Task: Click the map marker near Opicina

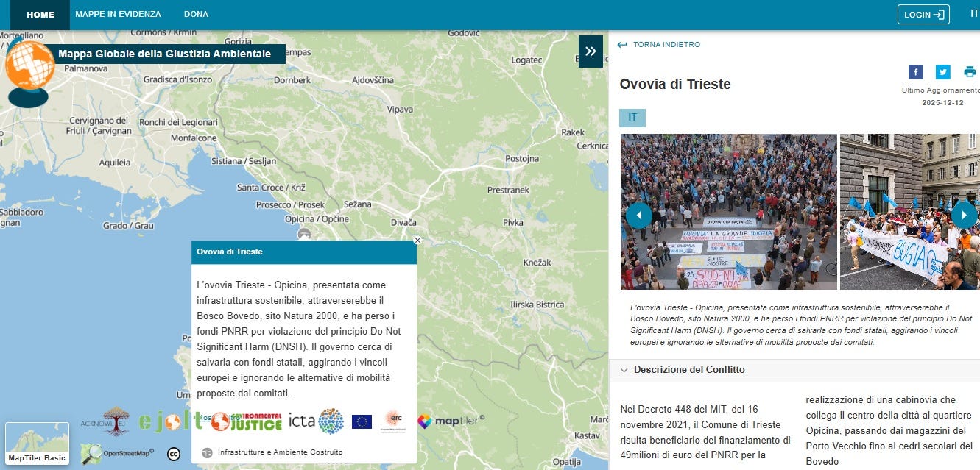Action: [x=303, y=234]
